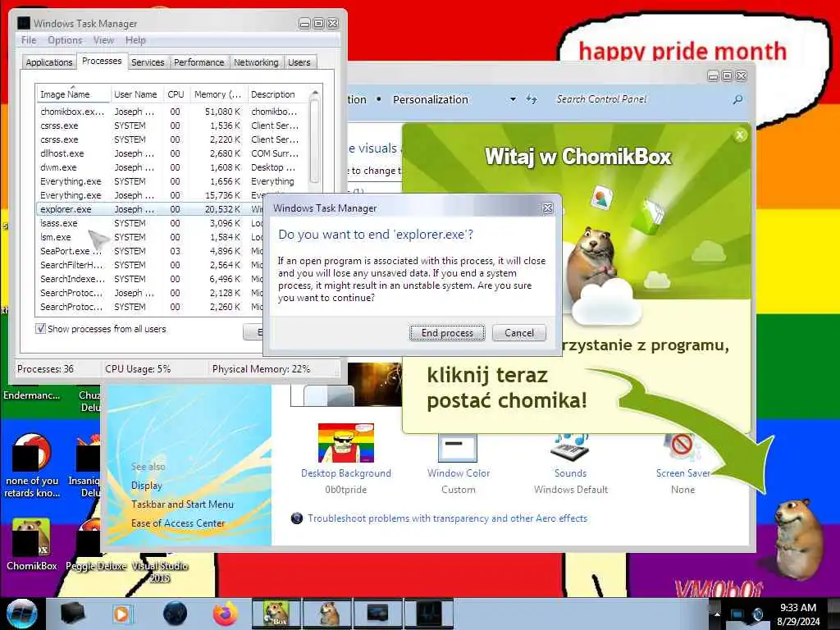Open the black box taskbar icon beside Start
Image resolution: width=840 pixels, height=630 pixels.
pyautogui.click(x=73, y=614)
